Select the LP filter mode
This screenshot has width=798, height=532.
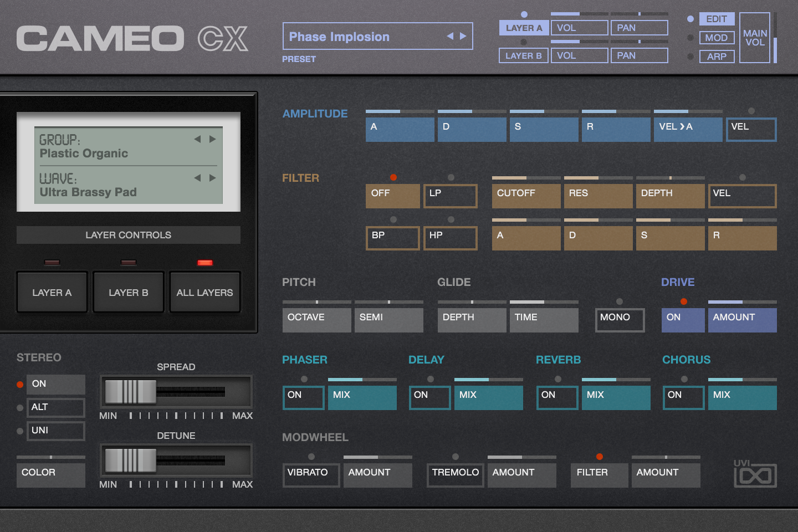[x=450, y=195]
